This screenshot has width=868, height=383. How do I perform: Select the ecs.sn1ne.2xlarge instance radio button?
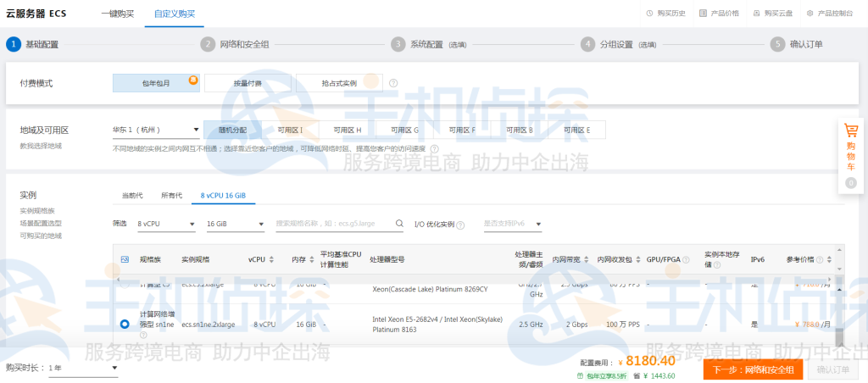[125, 325]
